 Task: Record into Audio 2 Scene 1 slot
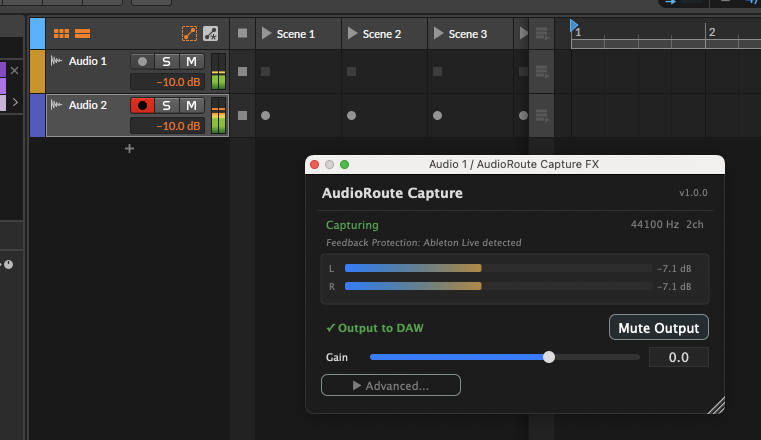[x=265, y=115]
